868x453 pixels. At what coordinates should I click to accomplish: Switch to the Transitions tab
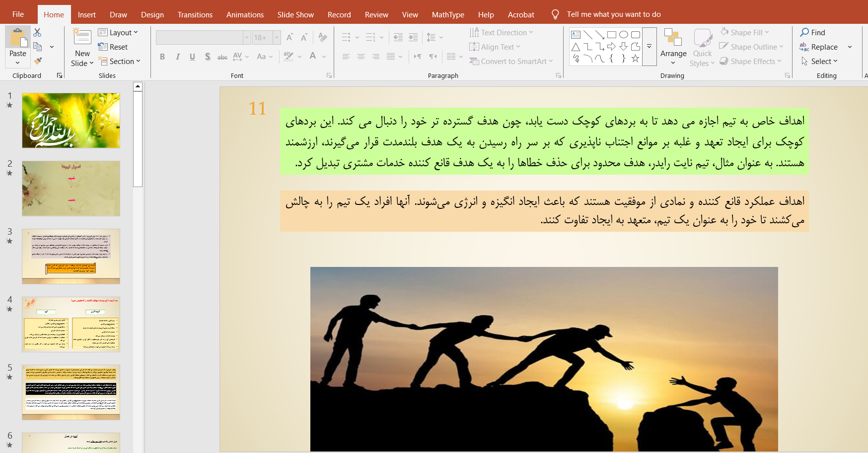[x=195, y=14]
